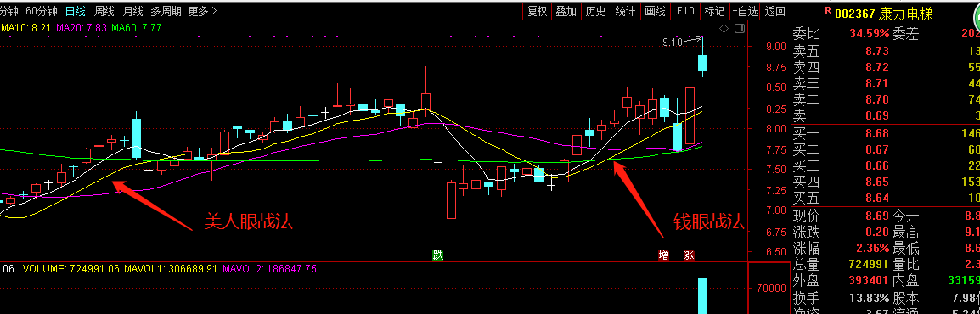The image size is (980, 314).
Task: Click the tall cyan volume bar
Action: [702, 296]
